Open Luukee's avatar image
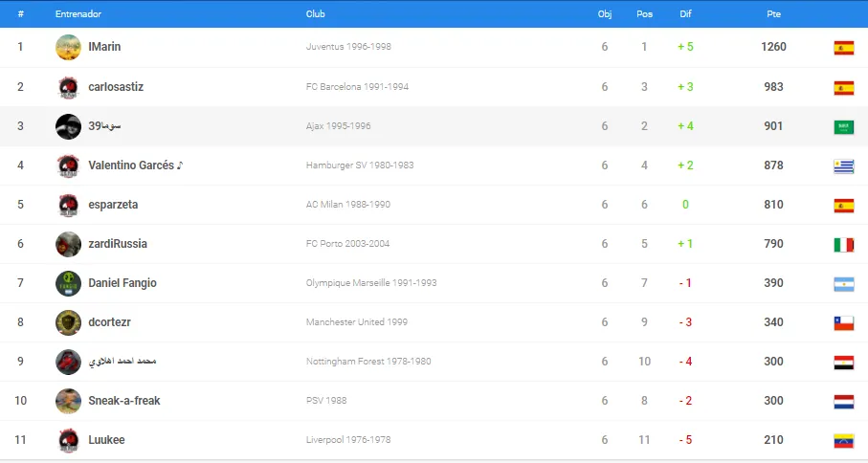868x463 pixels. [68, 440]
